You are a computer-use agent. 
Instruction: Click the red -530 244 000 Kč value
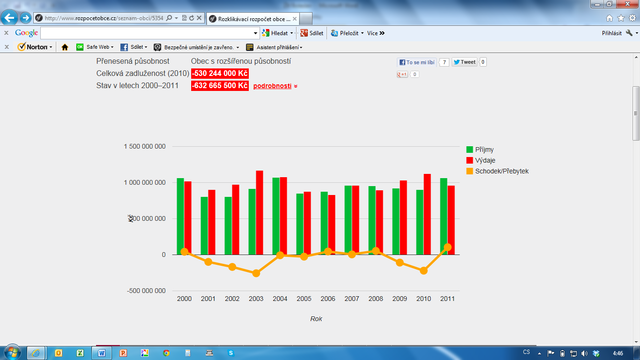pyautogui.click(x=220, y=73)
